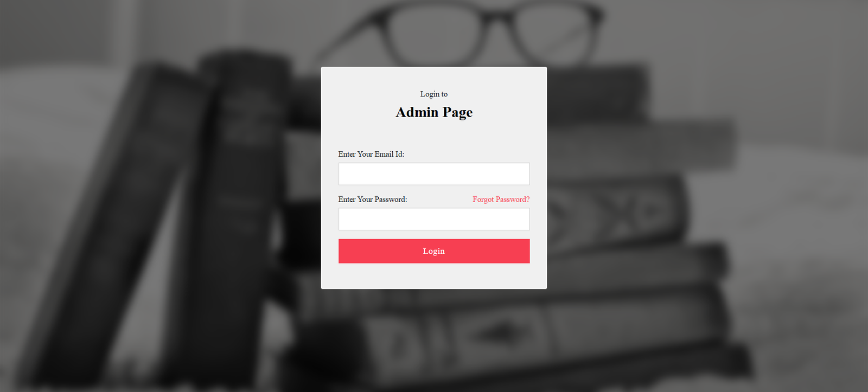Viewport: 868px width, 392px height.
Task: Click blank card space above "Login to"
Action: (434, 78)
